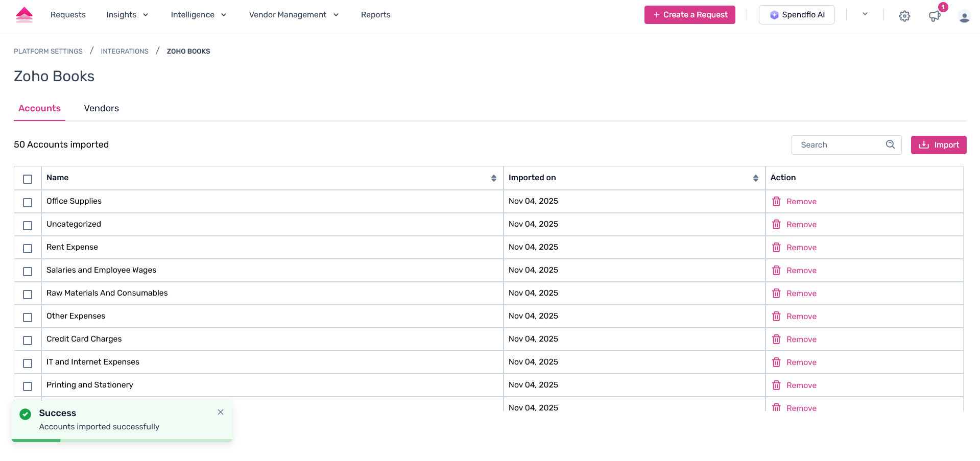Open the announcements megaphone icon
This screenshot has height=461, width=980.
click(935, 16)
